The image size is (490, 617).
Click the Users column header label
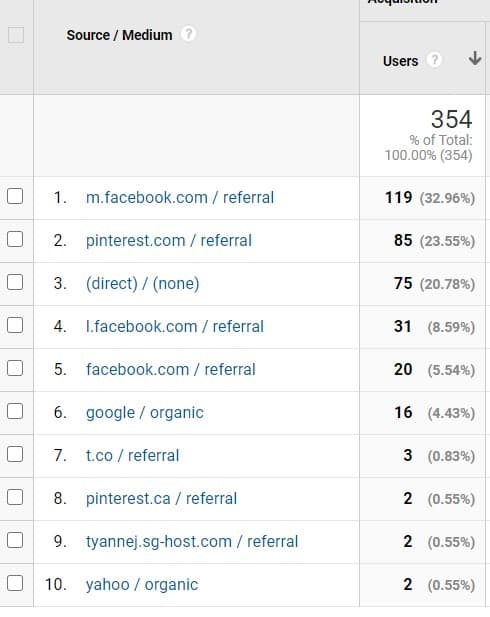pos(400,61)
